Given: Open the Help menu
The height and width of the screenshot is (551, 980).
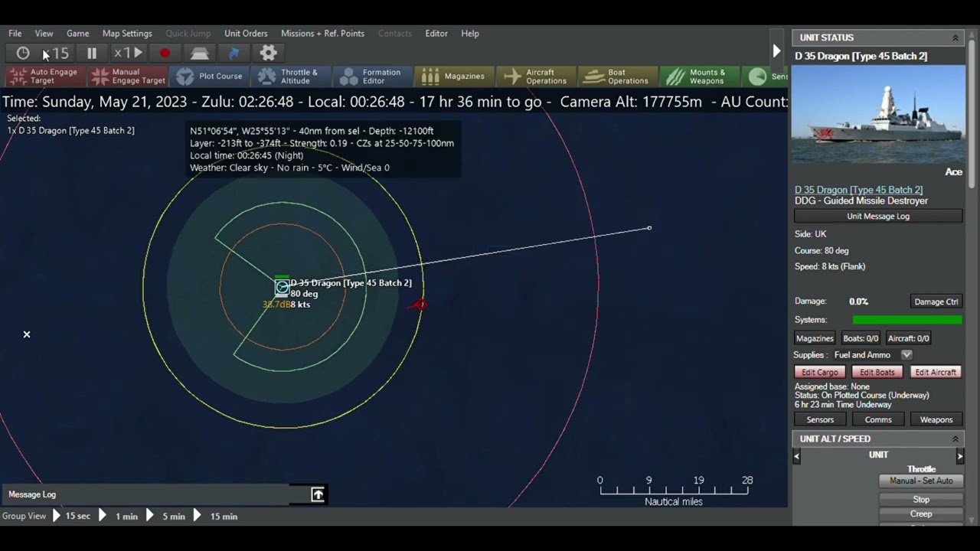Looking at the screenshot, I should tap(470, 34).
